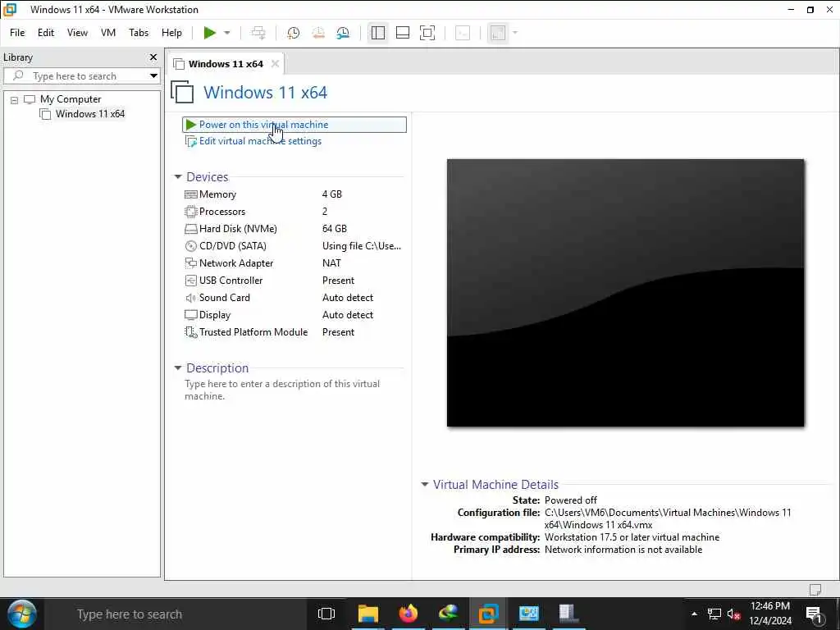
Task: Click the USB Controller device icon
Action: coord(190,281)
